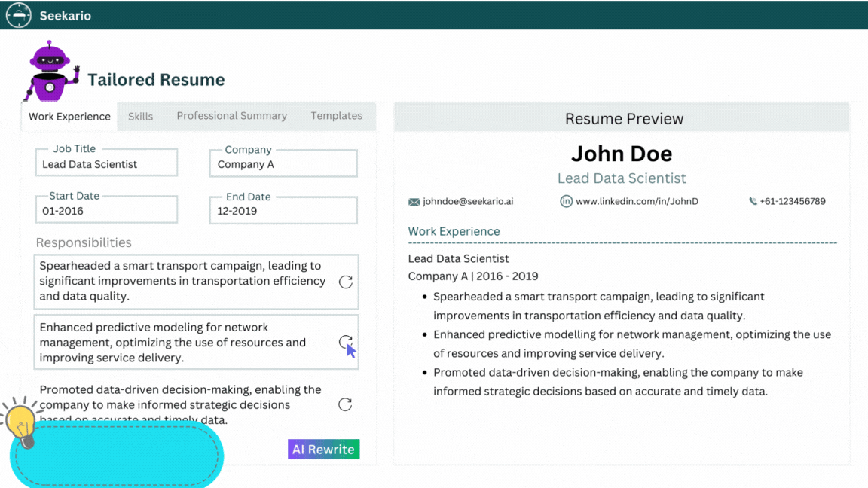This screenshot has height=488, width=868.
Task: Click the email envelope icon in Resume Preview
Action: 416,201
